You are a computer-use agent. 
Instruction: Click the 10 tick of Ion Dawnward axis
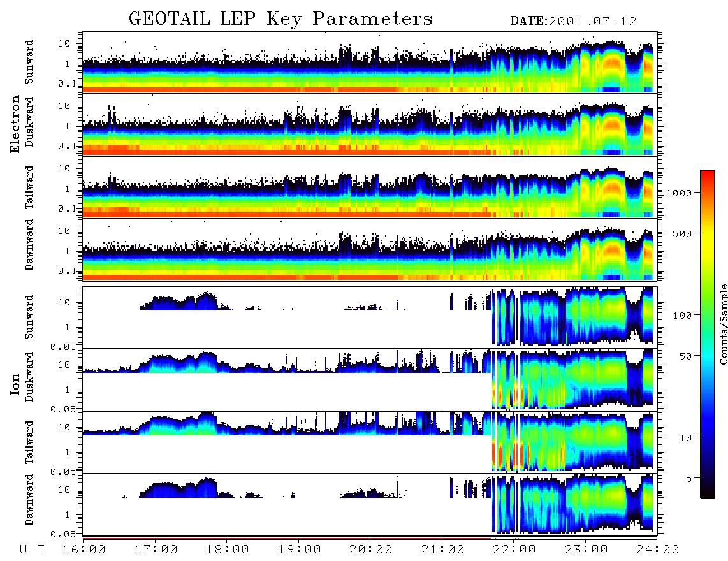[64, 490]
